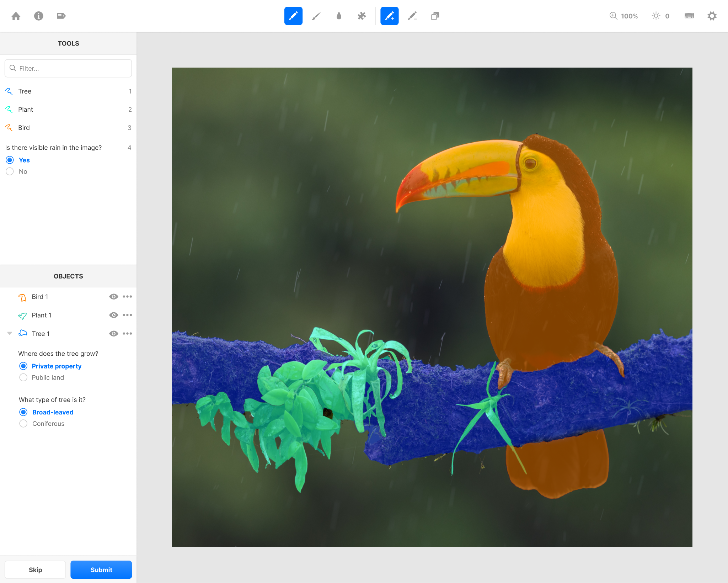Click the Submit button
Screen dimensions: 728x583
coord(101,569)
